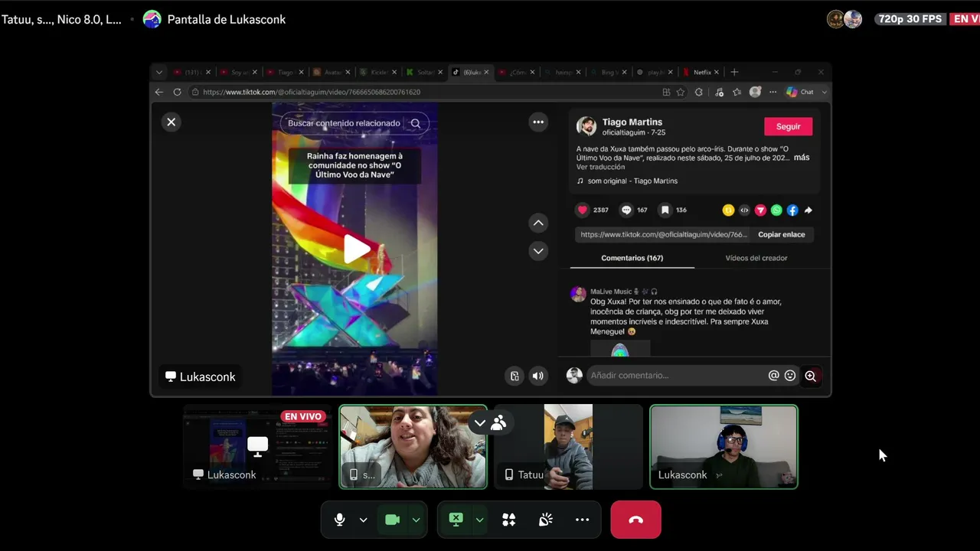The width and height of the screenshot is (980, 551).
Task: Go to previous video with up arrow
Action: coord(538,223)
